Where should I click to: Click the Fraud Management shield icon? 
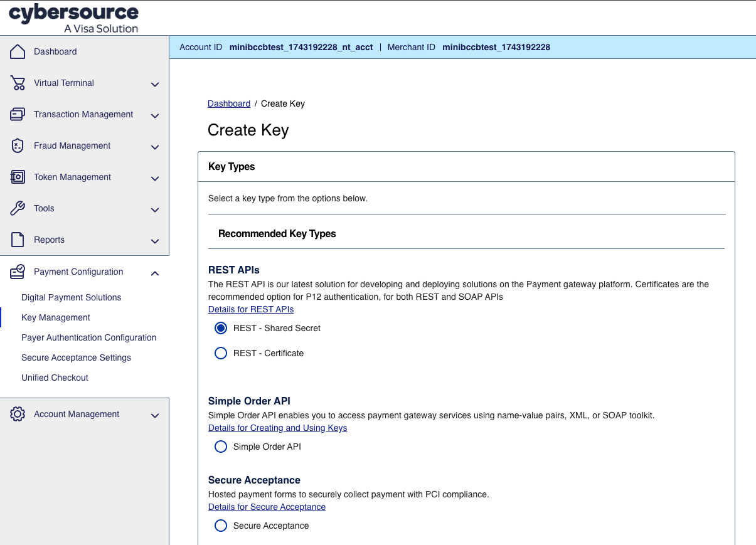tap(18, 146)
